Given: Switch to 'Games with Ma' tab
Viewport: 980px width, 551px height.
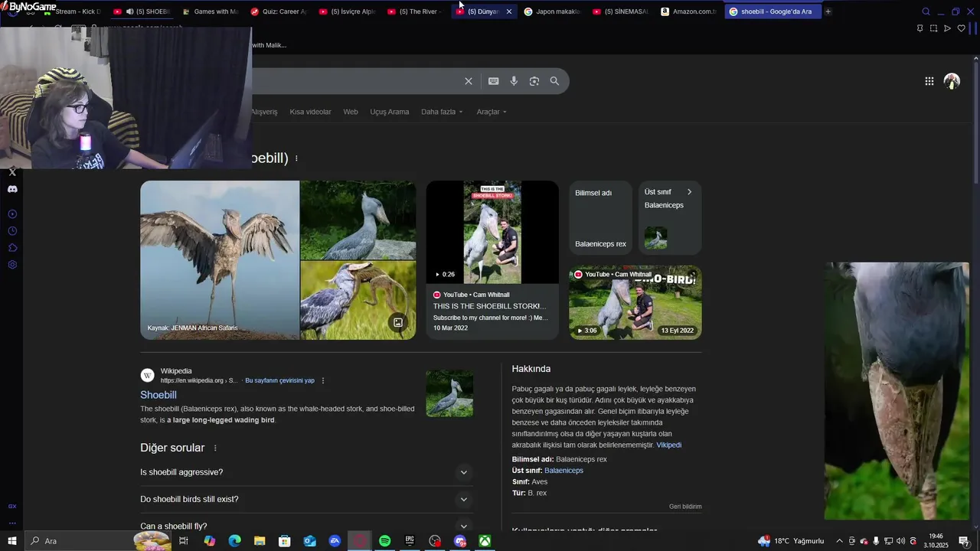Looking at the screenshot, I should 211,11.
